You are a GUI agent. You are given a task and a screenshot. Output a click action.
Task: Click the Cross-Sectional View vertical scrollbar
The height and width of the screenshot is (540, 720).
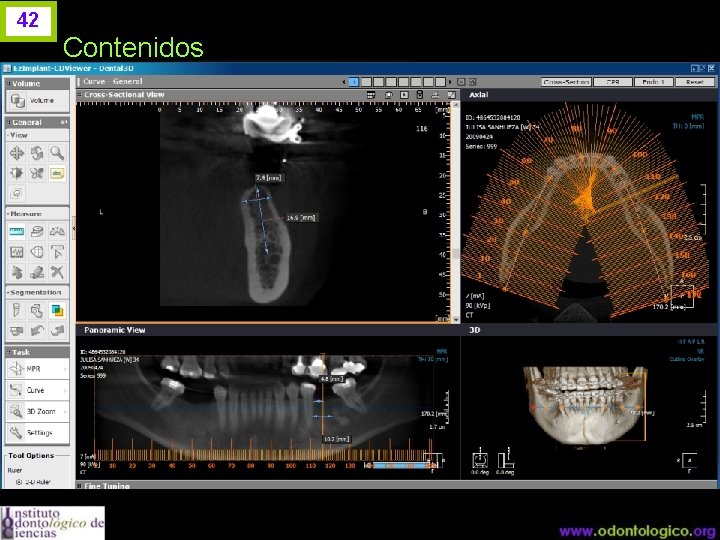[x=456, y=212]
